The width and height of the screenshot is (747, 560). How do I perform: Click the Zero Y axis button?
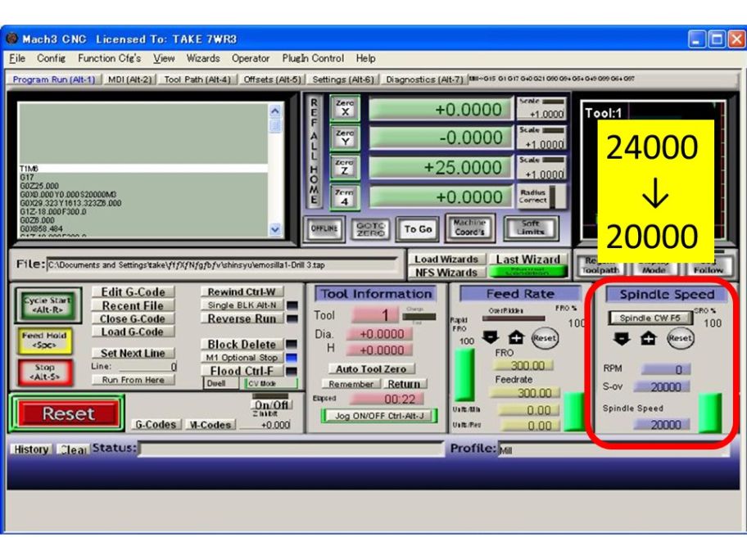(x=345, y=138)
